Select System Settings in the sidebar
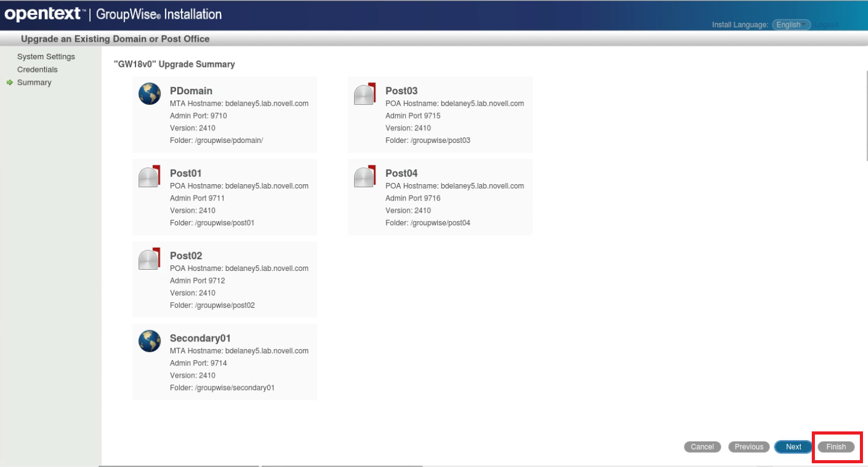 46,56
